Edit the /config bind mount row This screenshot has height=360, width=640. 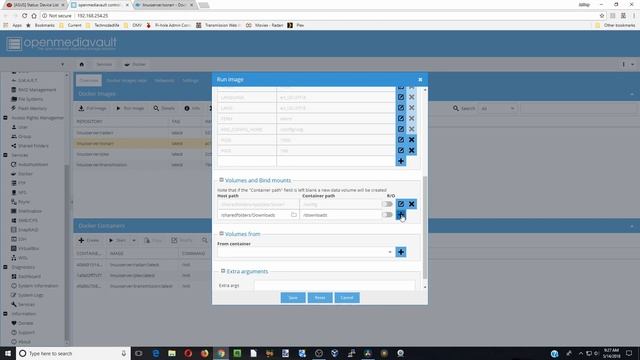401,204
